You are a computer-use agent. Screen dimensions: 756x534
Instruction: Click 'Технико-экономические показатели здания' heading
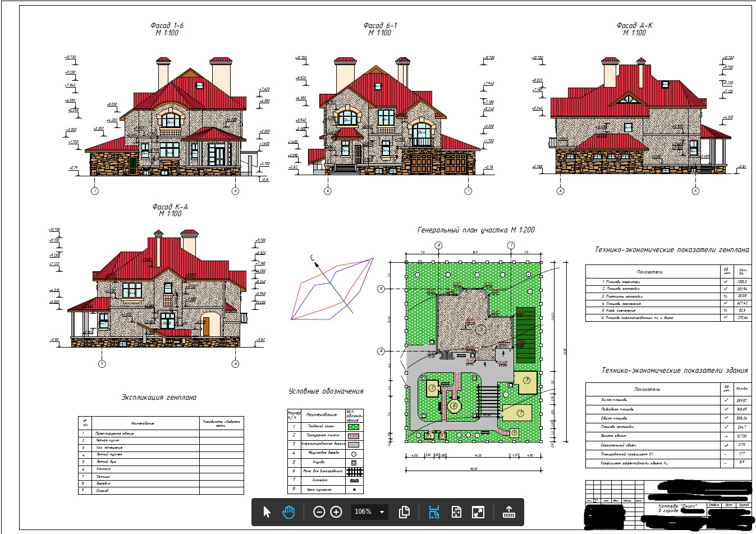tap(675, 370)
